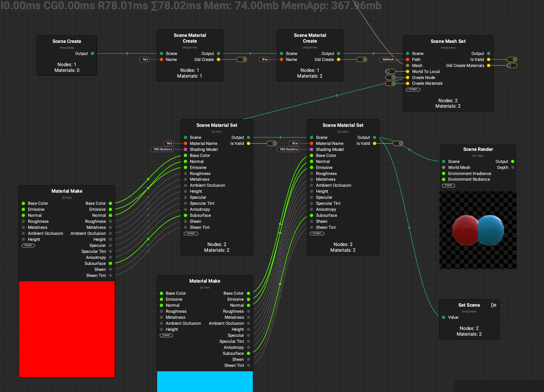Screen dimensions: 544x392
Task: Click the Depth output port on Scene Render
Action: pos(513,168)
